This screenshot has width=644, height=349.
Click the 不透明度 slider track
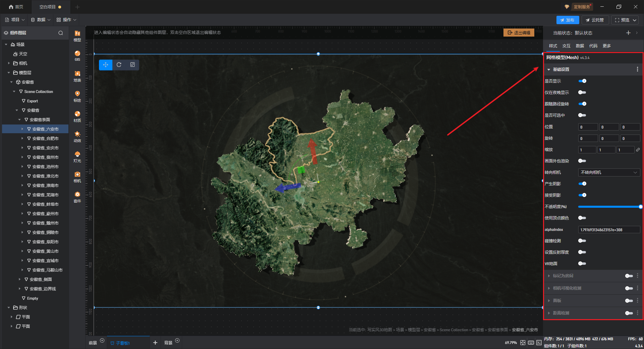click(x=609, y=207)
